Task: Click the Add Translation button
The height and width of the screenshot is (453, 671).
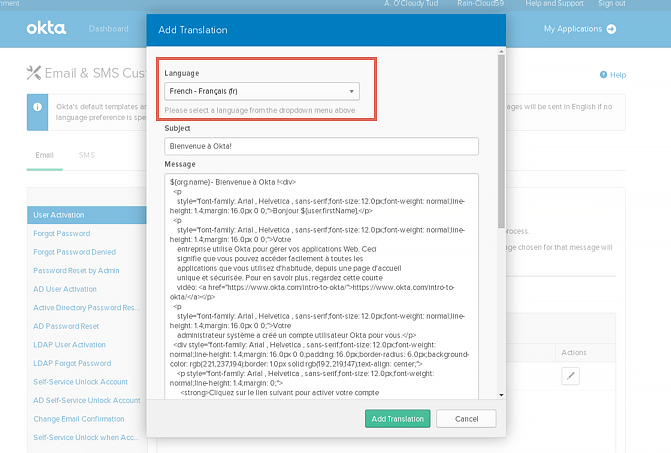Action: (x=398, y=419)
